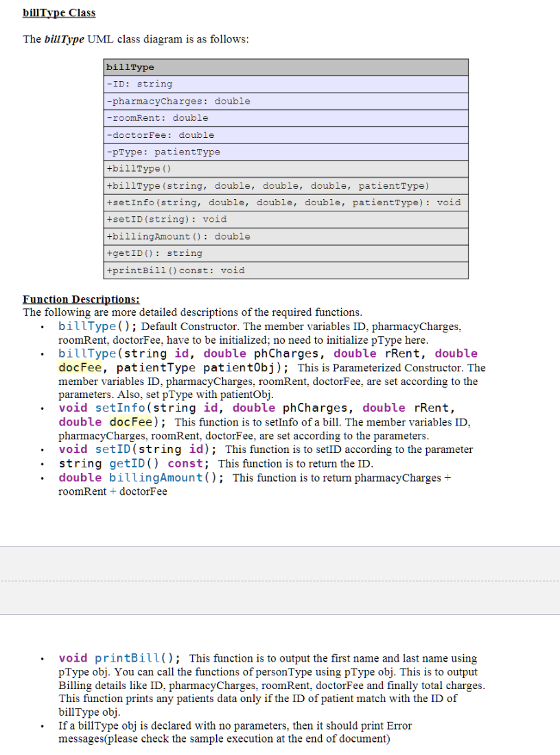Viewport: 560px width, 755px height.
Task: Click the +getID(): string method row
Action: pos(286,253)
